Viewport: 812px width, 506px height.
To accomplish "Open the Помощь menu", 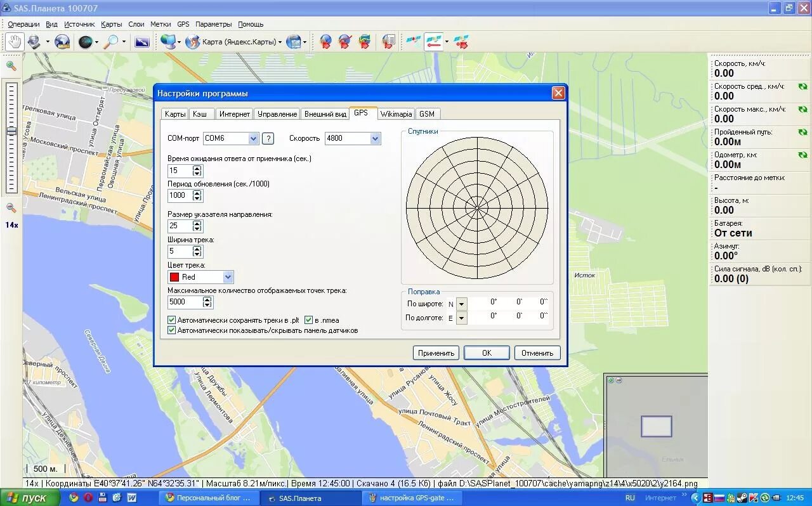I will [251, 24].
